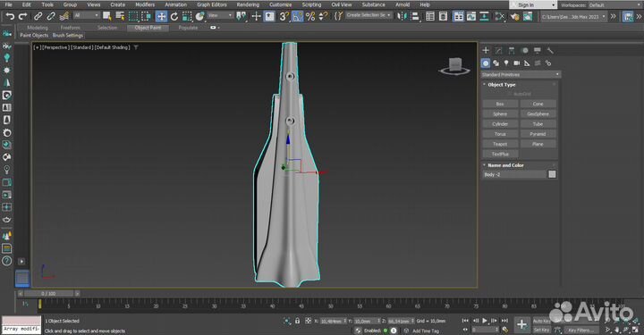Activate the Select and Rotate tool
644x335 pixels.
pos(174,16)
